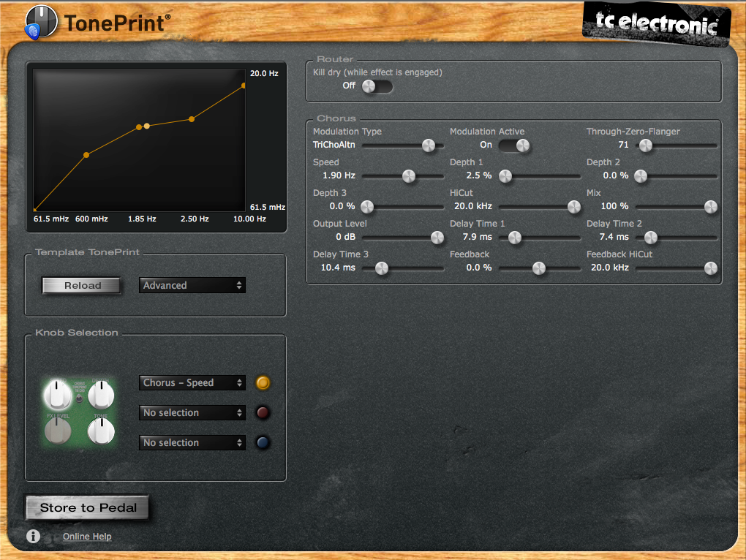Screen dimensions: 746x560
Task: Click the tc electronic logo
Action: point(657,24)
